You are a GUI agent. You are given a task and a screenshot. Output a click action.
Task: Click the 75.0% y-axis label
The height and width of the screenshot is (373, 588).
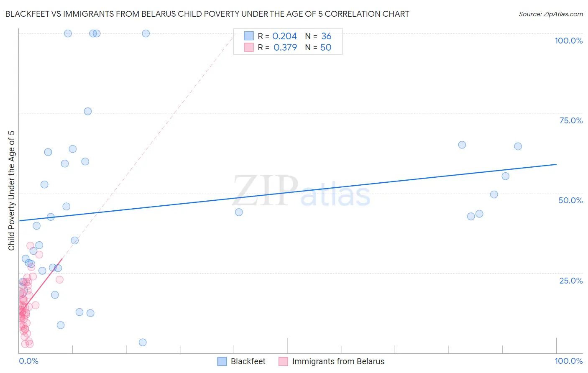point(571,120)
